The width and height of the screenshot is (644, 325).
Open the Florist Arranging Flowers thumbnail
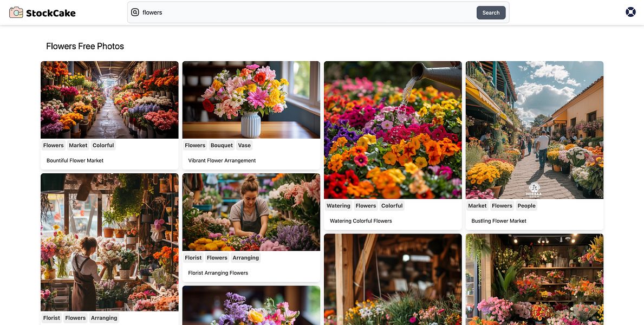coord(251,211)
